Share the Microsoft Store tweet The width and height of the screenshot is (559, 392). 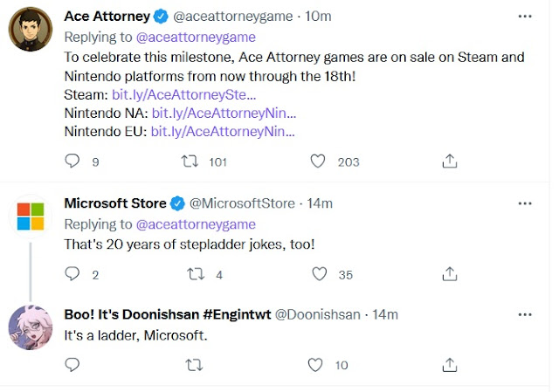pyautogui.click(x=450, y=274)
